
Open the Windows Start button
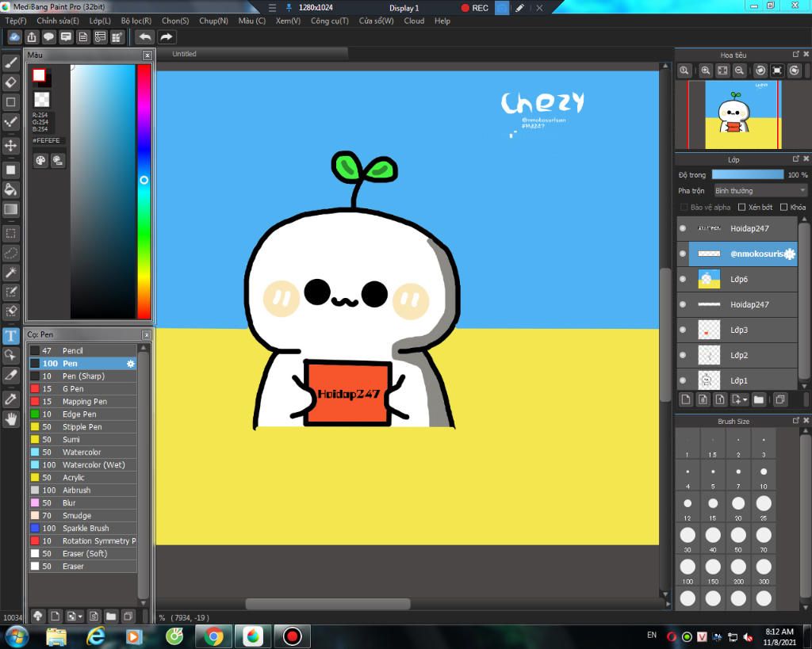pos(16,636)
